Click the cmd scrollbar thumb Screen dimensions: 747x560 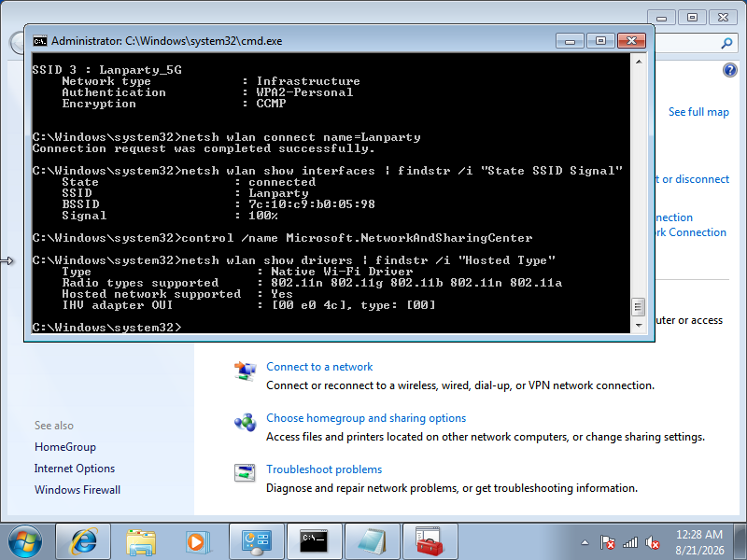639,307
